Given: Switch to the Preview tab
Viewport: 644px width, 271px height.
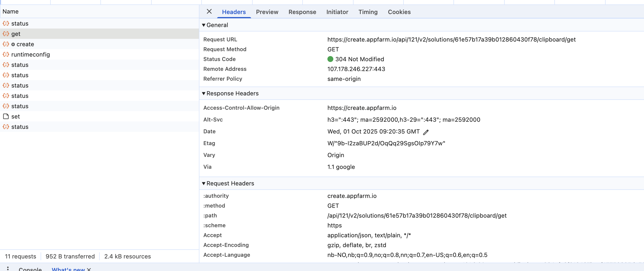Looking at the screenshot, I should click(x=267, y=12).
